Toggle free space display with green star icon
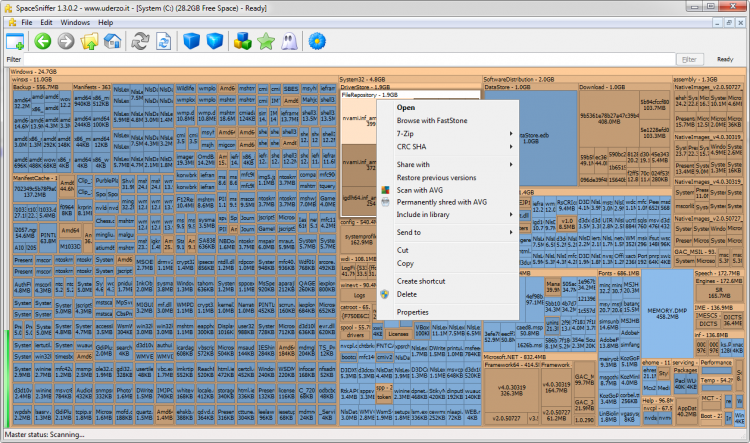Image resolution: width=750 pixels, height=443 pixels. (x=265, y=41)
